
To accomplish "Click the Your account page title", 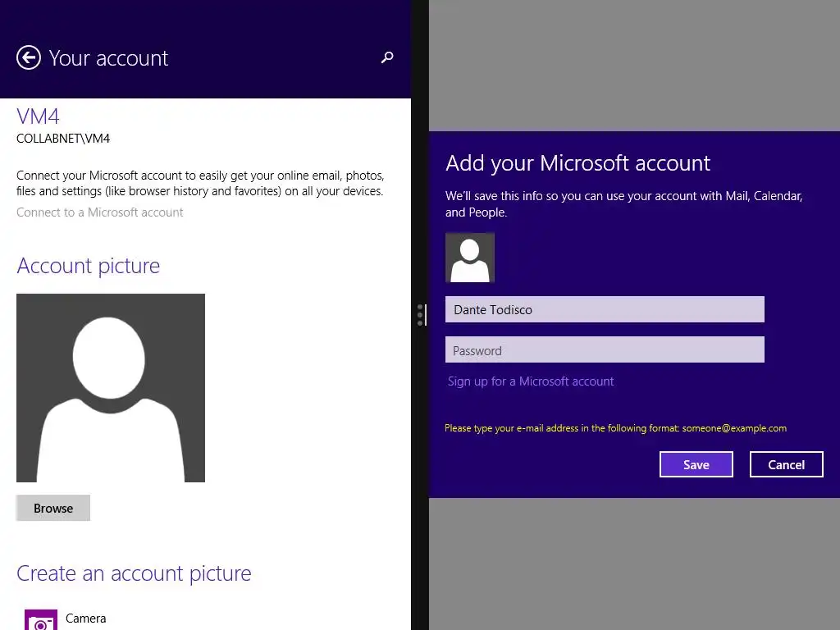I will click(109, 58).
